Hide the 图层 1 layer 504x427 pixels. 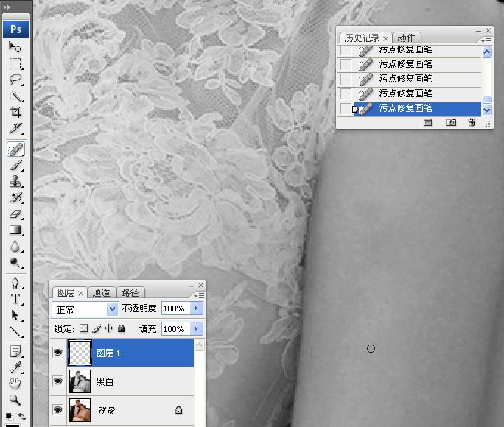tap(58, 353)
